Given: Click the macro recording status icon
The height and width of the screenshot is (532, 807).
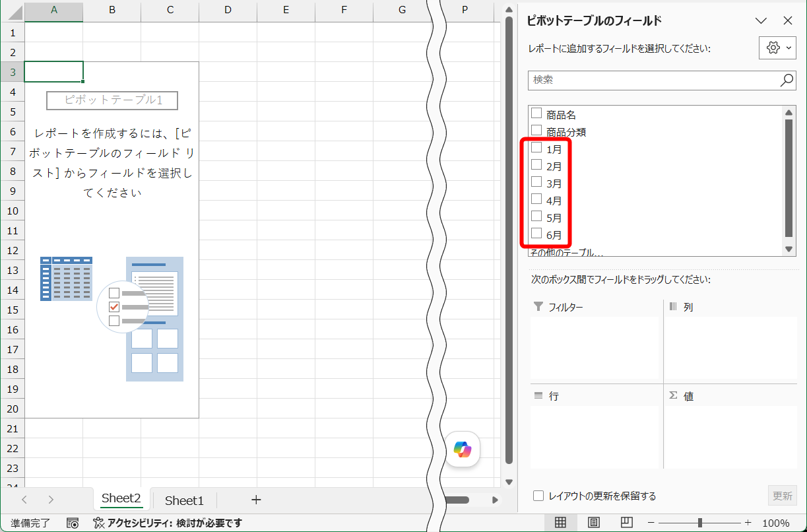Looking at the screenshot, I should click(x=73, y=523).
